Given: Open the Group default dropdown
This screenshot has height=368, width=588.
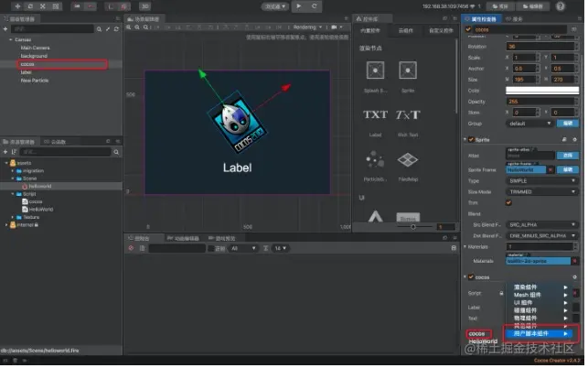Looking at the screenshot, I should (x=529, y=124).
